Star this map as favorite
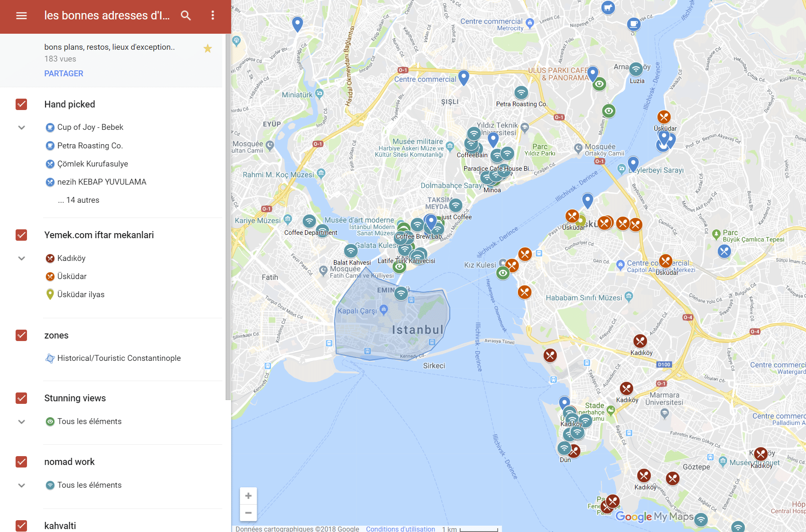This screenshot has height=532, width=806. [208, 48]
